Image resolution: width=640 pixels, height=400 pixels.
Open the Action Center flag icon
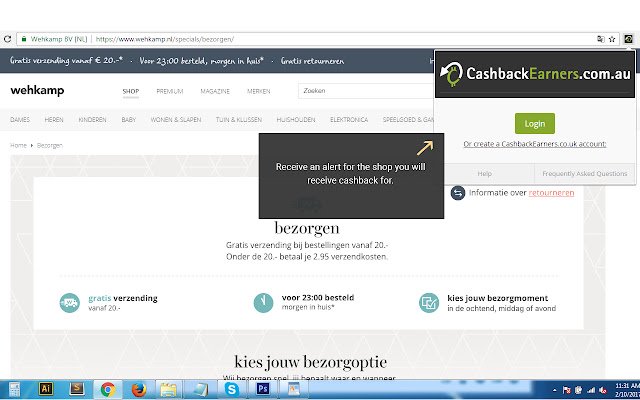coord(567,391)
